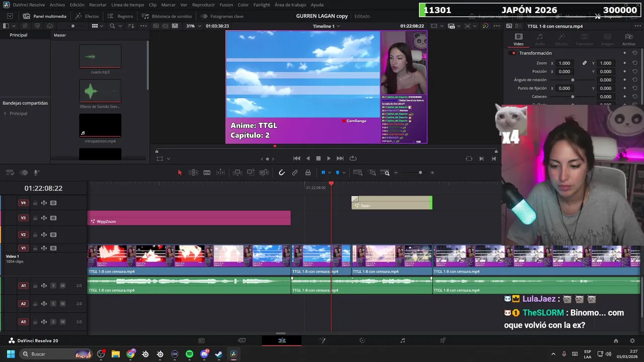Image resolution: width=644 pixels, height=362 pixels.
Task: Open the flag color dropdown arrow
Action: click(x=329, y=172)
